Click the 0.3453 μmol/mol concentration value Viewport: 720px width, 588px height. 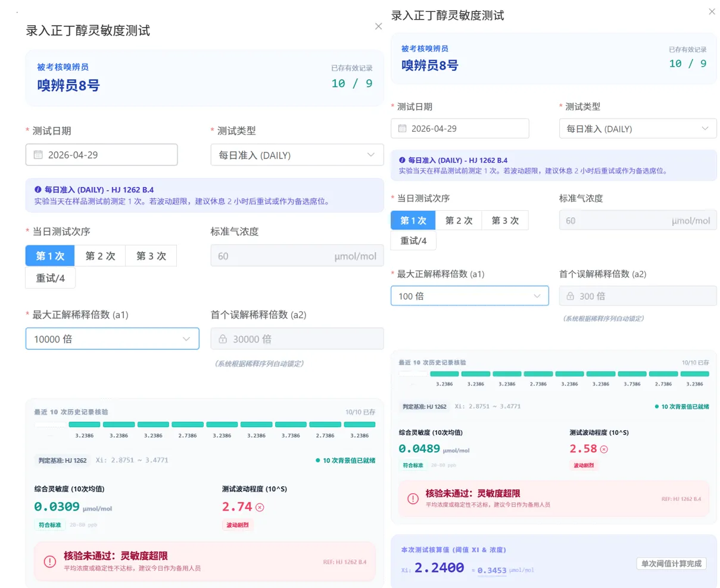tap(492, 570)
